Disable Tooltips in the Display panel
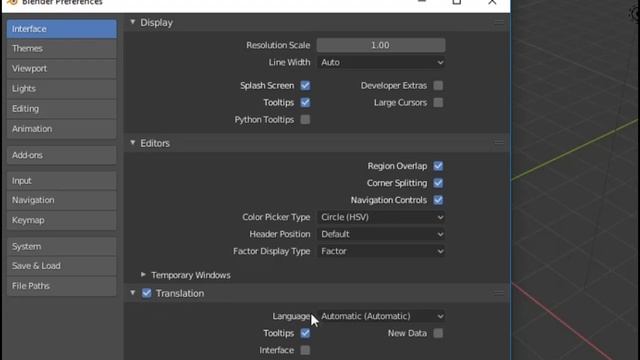 pyautogui.click(x=305, y=102)
